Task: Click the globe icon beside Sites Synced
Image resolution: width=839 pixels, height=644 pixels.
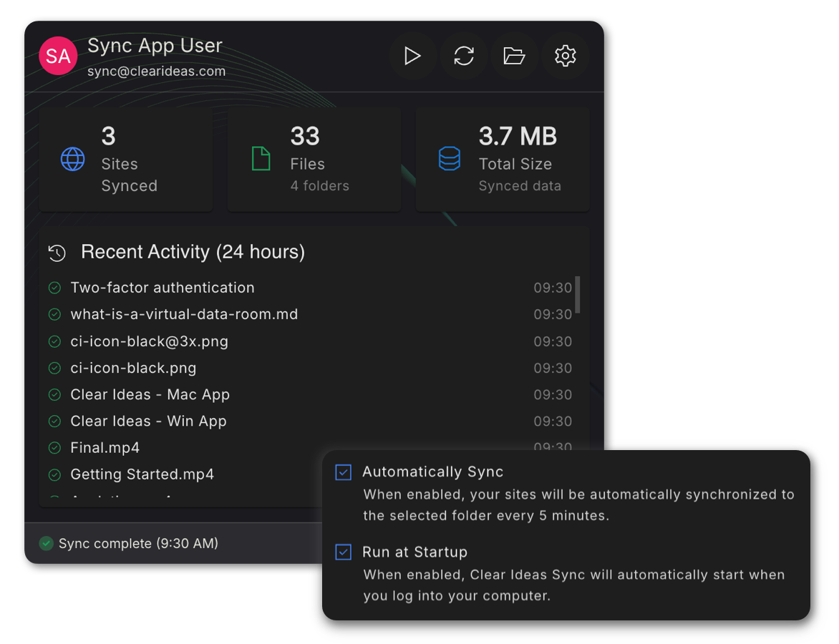Action: (x=73, y=159)
